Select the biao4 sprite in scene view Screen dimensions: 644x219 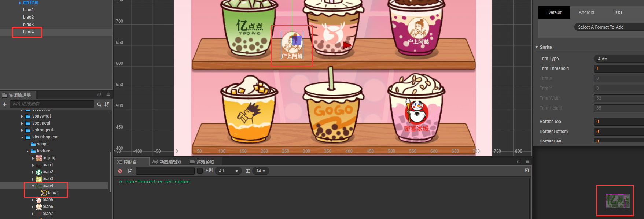pyautogui.click(x=292, y=45)
